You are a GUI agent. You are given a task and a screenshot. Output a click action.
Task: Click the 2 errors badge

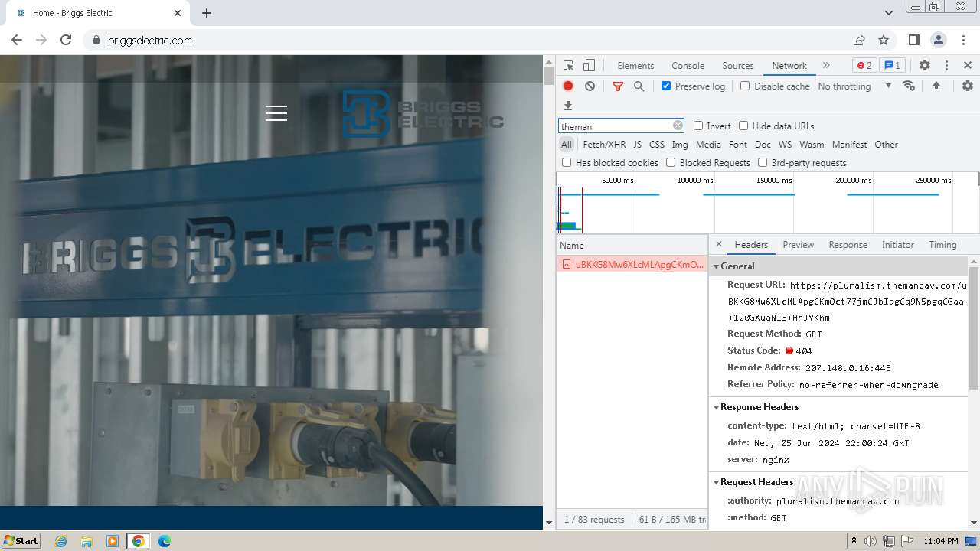pos(864,65)
